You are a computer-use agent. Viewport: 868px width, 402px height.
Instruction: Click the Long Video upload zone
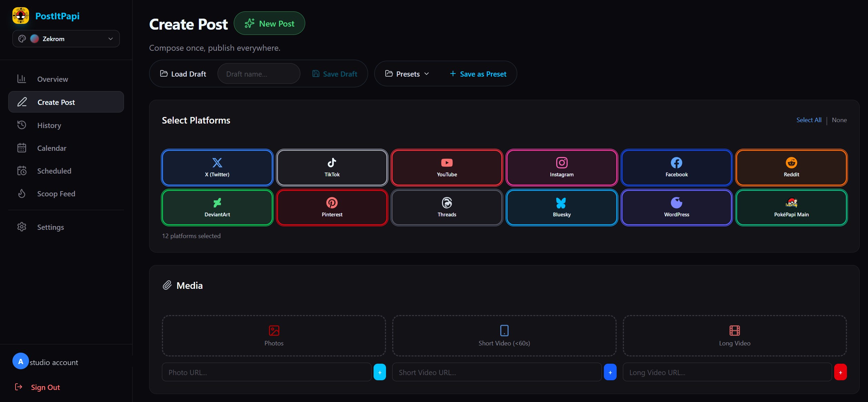click(x=735, y=335)
